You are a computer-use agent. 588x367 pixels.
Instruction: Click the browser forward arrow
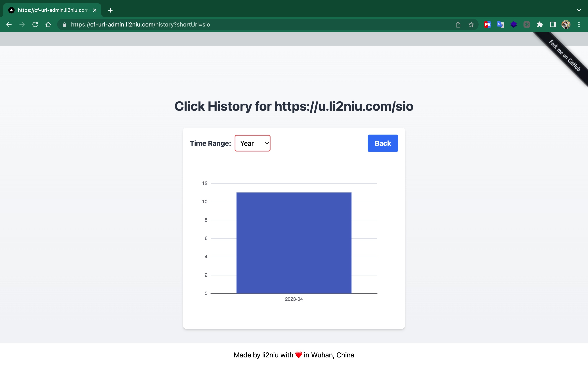click(22, 24)
